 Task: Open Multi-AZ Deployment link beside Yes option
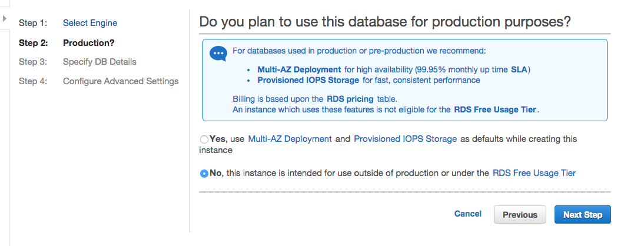coord(290,139)
